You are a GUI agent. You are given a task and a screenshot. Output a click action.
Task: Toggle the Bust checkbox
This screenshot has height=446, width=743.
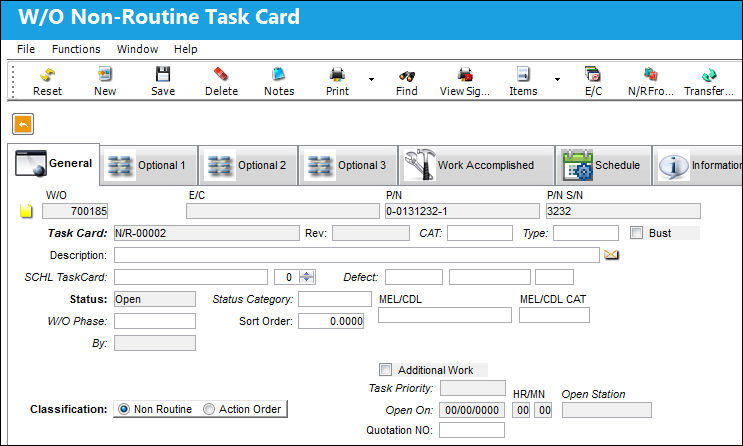(x=636, y=233)
